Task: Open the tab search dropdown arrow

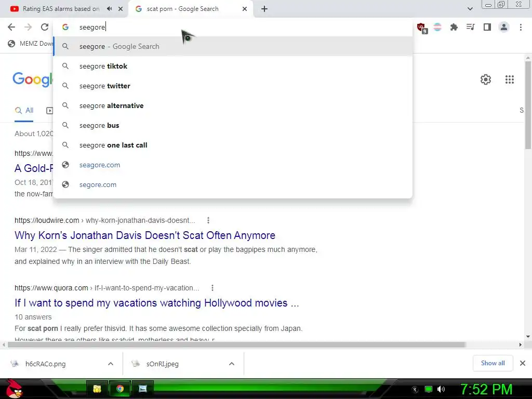Action: point(470,9)
